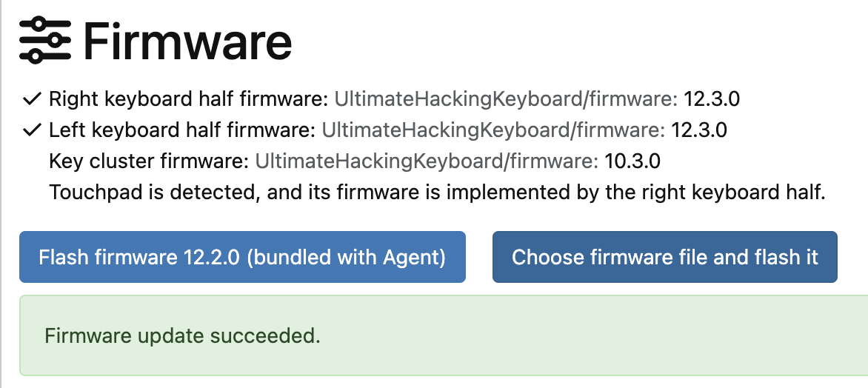868x388 pixels.
Task: Click empty area of green success banner
Action: [x=592, y=335]
